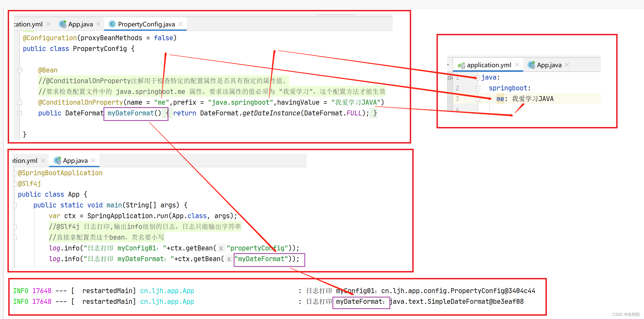The image size is (644, 319).
Task: Click the Spring icon on right panel App.java tab
Action: pyautogui.click(x=531, y=65)
